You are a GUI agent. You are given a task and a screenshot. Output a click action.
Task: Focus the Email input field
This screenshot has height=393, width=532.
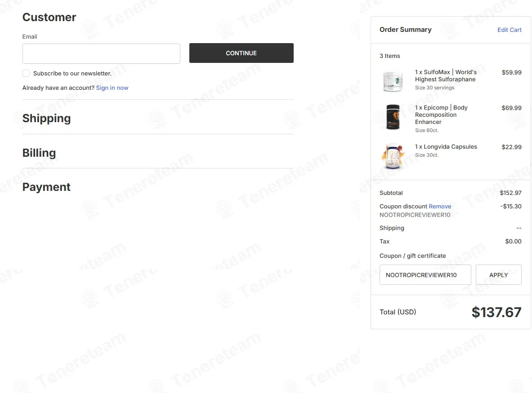101,53
